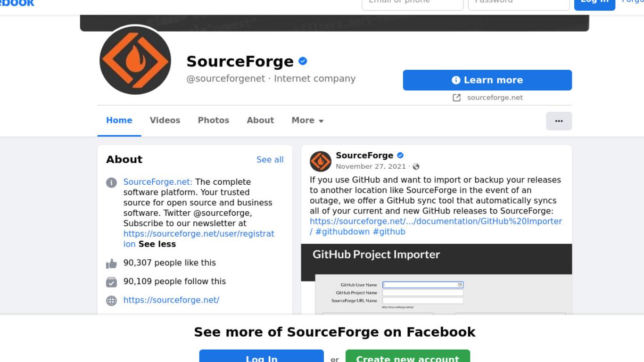
Task: Click the thumbs-up likes icon
Action: click(x=111, y=263)
